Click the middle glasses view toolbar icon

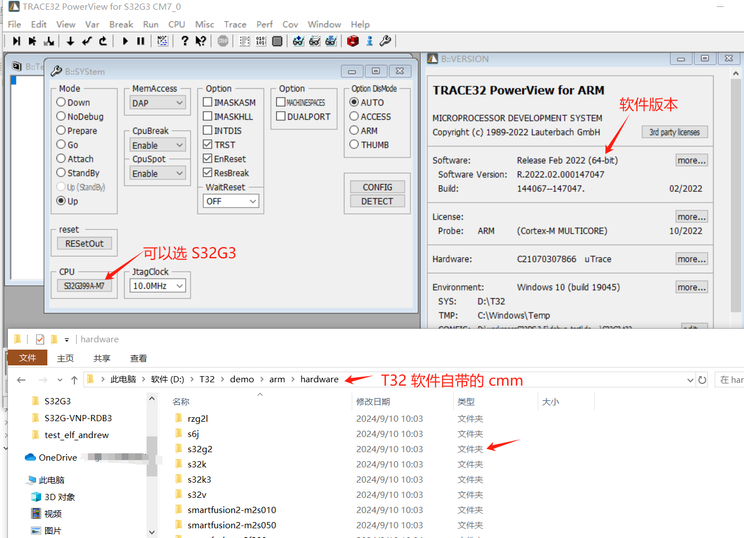[x=315, y=41]
